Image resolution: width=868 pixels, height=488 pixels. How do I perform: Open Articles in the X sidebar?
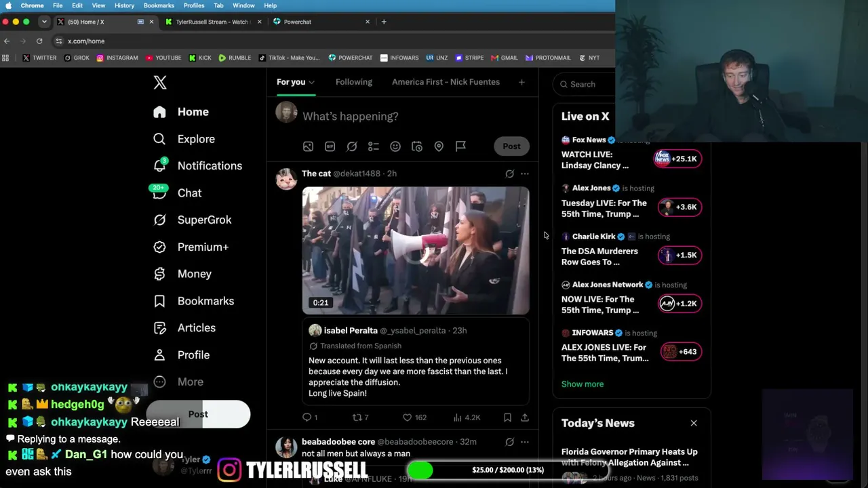point(184,328)
